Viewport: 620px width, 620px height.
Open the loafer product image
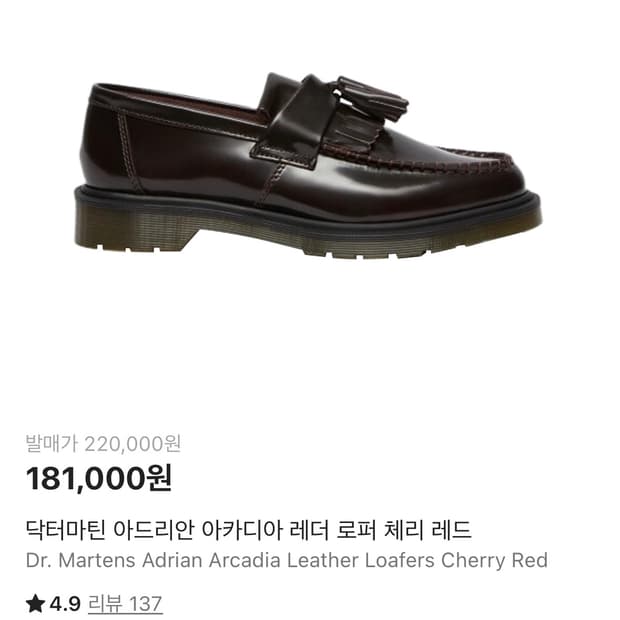tap(307, 166)
